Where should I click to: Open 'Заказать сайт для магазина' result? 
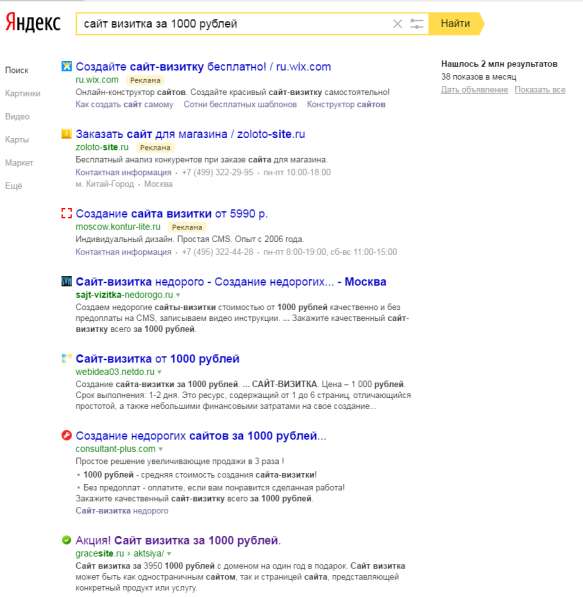click(x=190, y=134)
